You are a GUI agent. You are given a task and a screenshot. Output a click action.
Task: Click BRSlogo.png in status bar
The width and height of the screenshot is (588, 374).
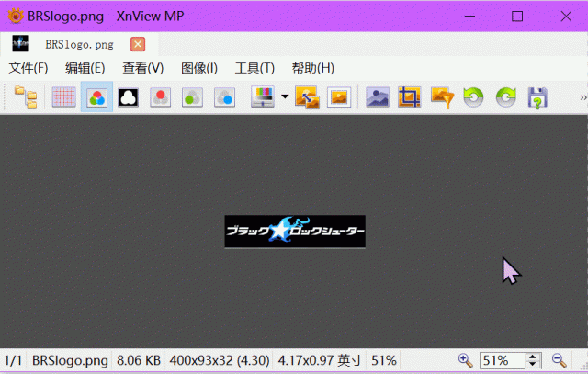tap(70, 360)
